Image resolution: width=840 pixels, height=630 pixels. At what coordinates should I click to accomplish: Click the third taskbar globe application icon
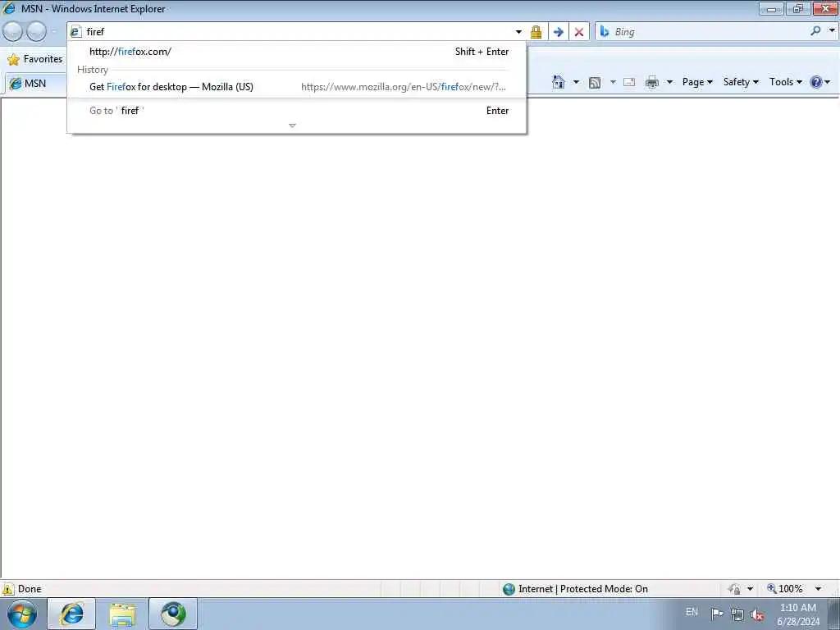(x=172, y=614)
